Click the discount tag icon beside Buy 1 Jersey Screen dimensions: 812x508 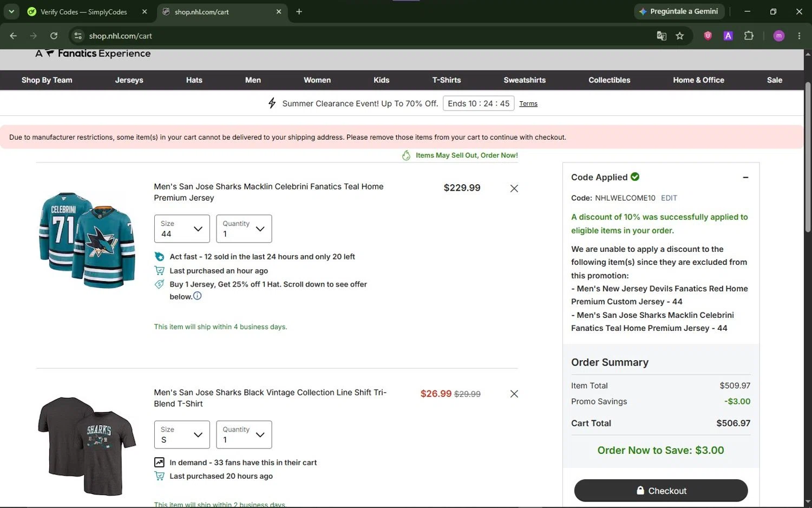point(159,284)
